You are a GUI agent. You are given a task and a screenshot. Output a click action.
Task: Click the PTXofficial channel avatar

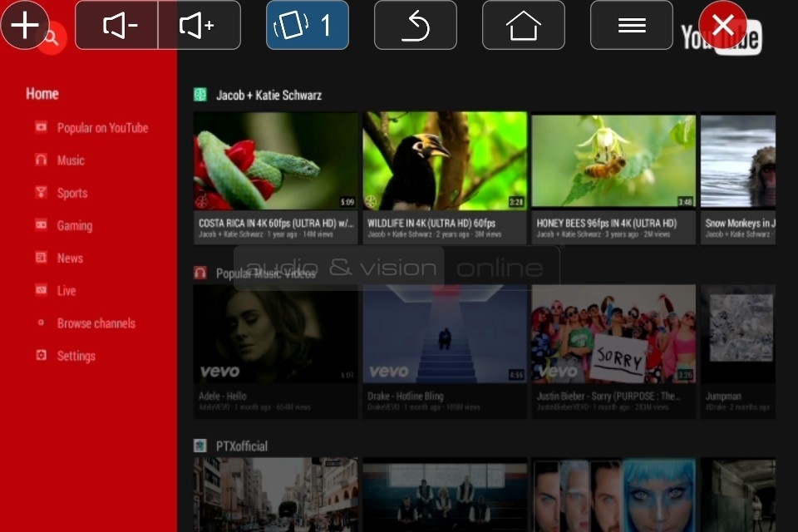coord(200,446)
